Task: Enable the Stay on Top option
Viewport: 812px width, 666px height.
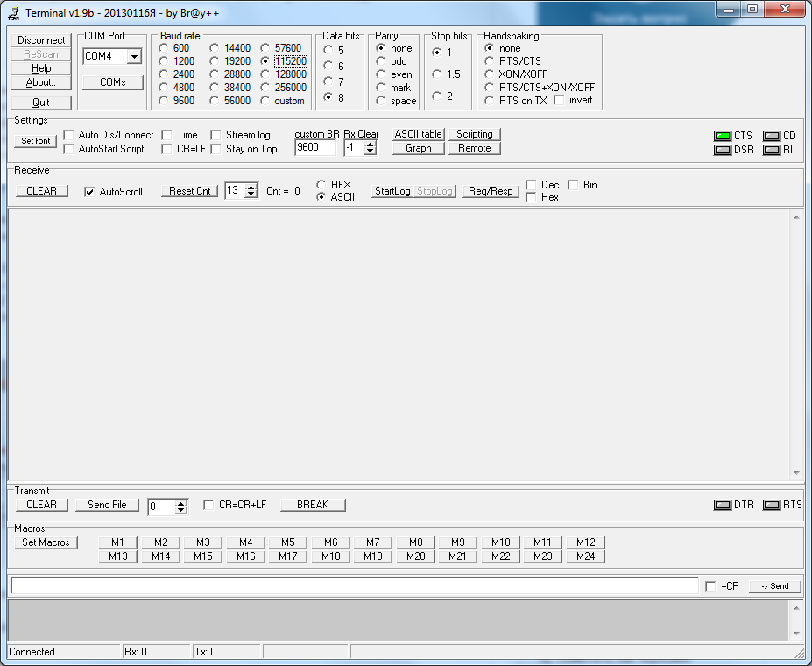Action: (215, 149)
